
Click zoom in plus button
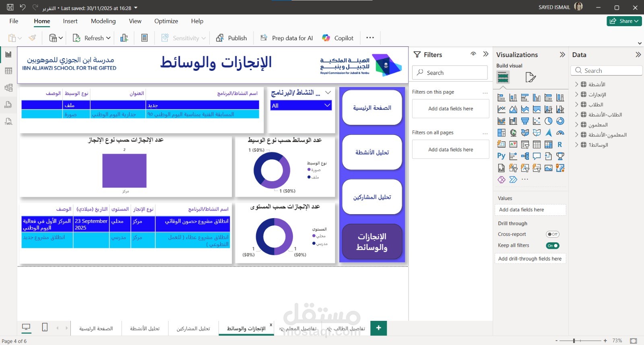click(x=605, y=341)
